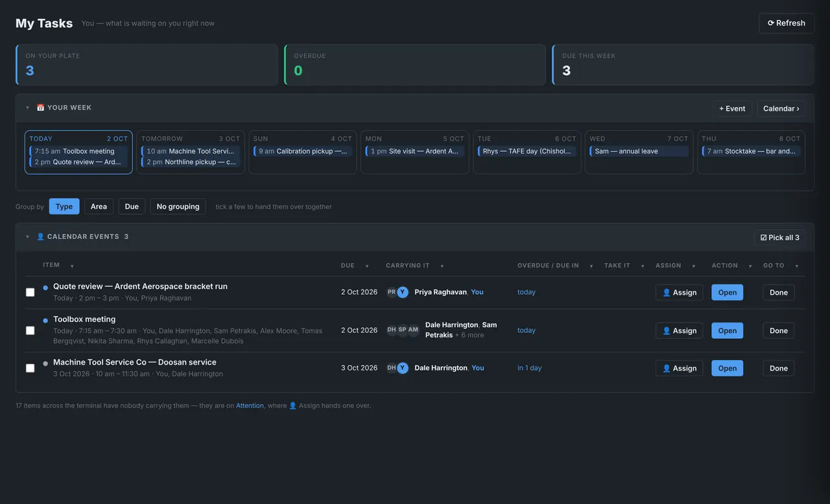The height and width of the screenshot is (504, 830).
Task: Open the Quote review — Ardent Aerospace item
Action: coord(140,286)
